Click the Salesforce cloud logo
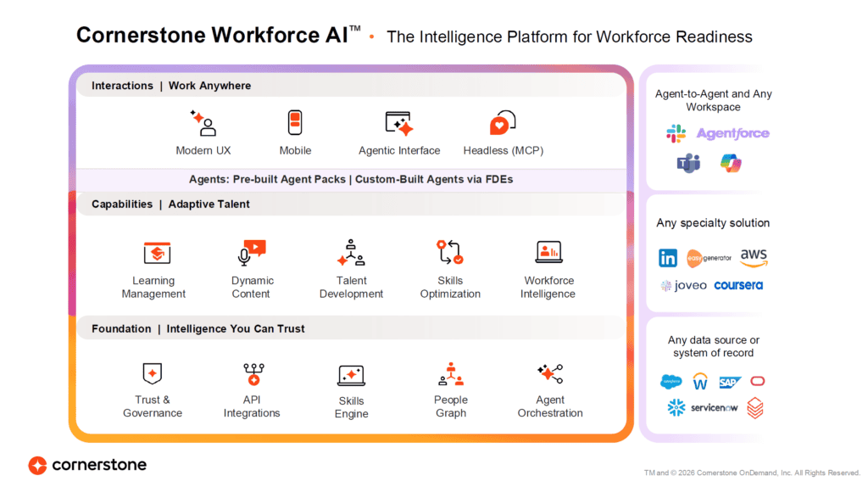868x487 pixels. 671,381
